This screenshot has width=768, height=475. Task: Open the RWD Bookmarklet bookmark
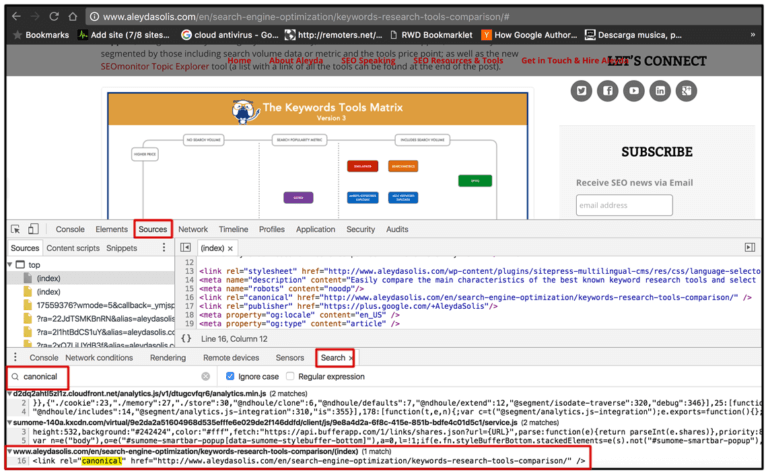[x=432, y=35]
